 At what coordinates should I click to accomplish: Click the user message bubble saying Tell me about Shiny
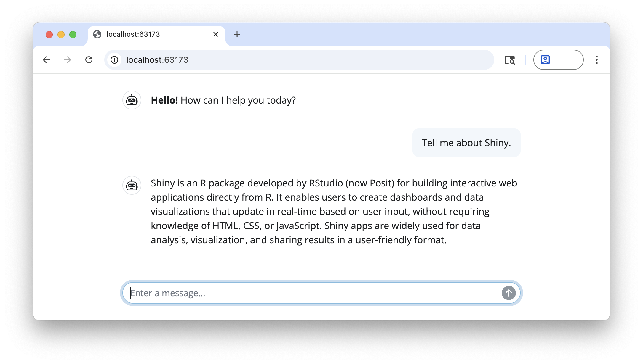tap(466, 143)
